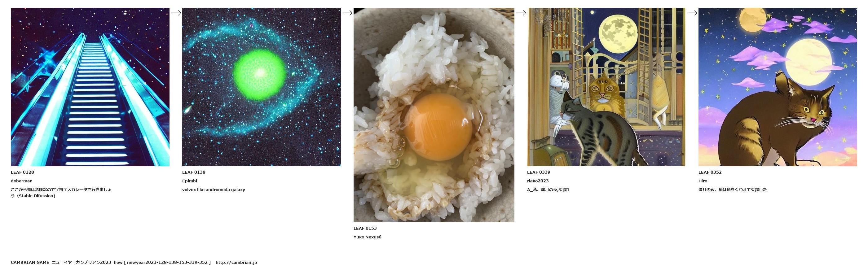Screen dimensions: 868x270
Task: Select author name Yuko Nexus6
Action: click(x=367, y=237)
